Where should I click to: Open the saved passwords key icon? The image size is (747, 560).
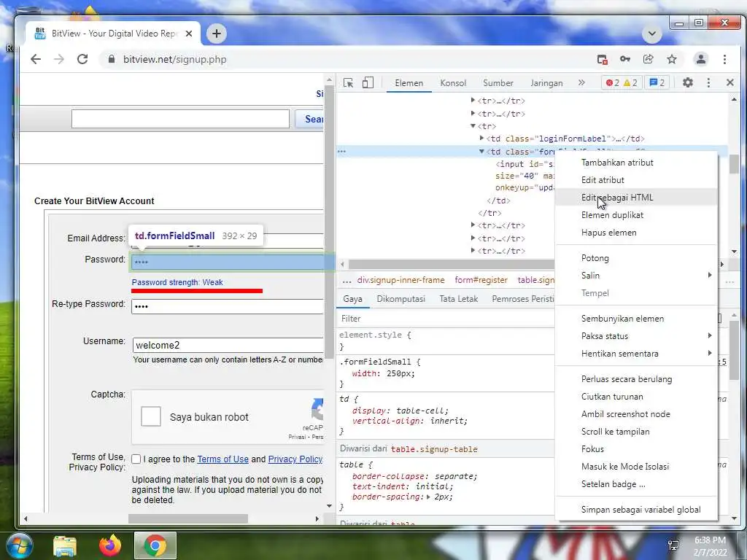click(625, 59)
